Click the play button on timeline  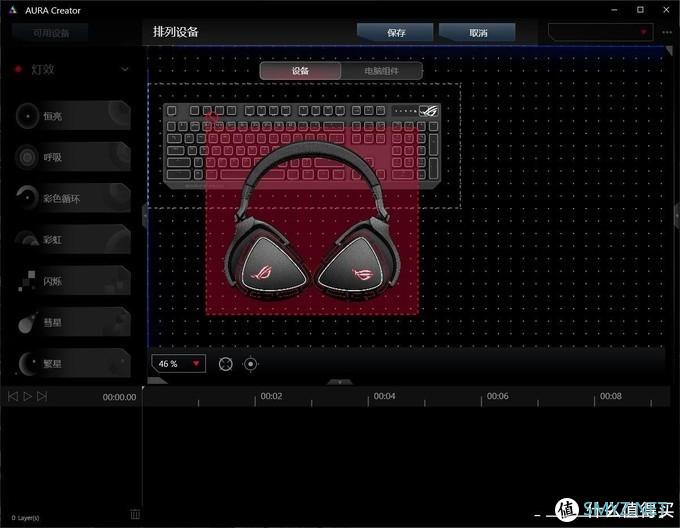[27, 396]
